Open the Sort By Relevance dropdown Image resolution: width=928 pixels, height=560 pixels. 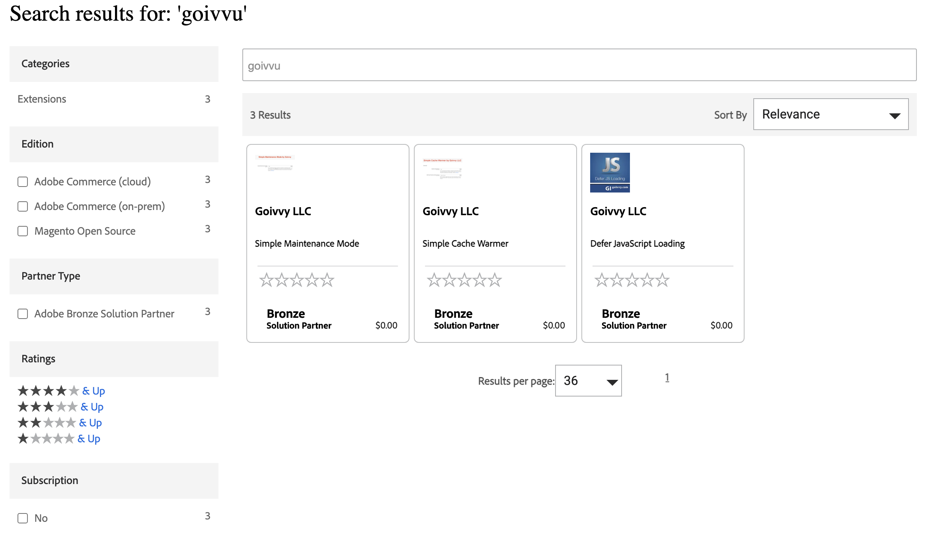coord(831,114)
